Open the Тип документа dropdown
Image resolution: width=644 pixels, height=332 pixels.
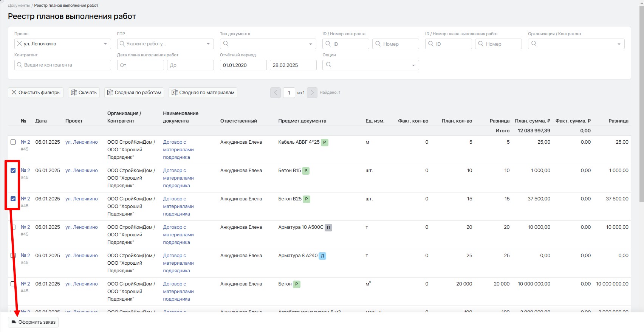pyautogui.click(x=268, y=44)
